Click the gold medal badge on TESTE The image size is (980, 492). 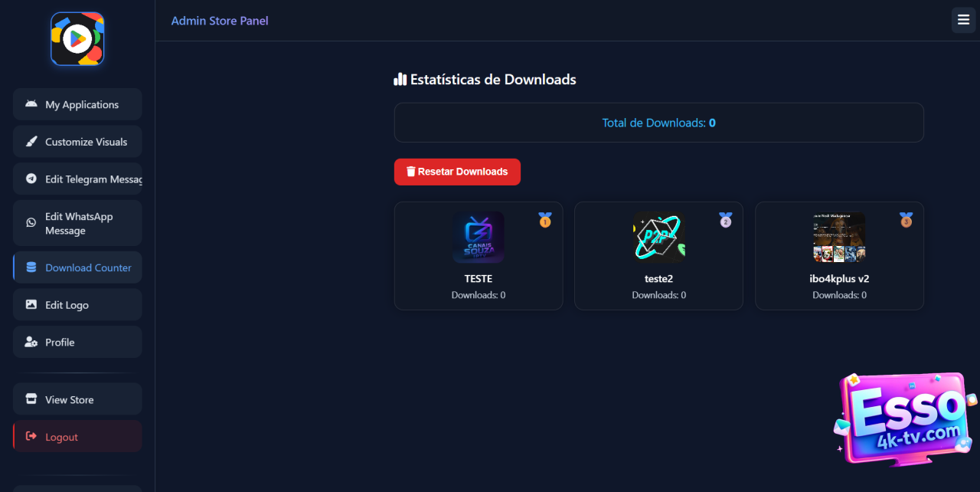pos(544,220)
